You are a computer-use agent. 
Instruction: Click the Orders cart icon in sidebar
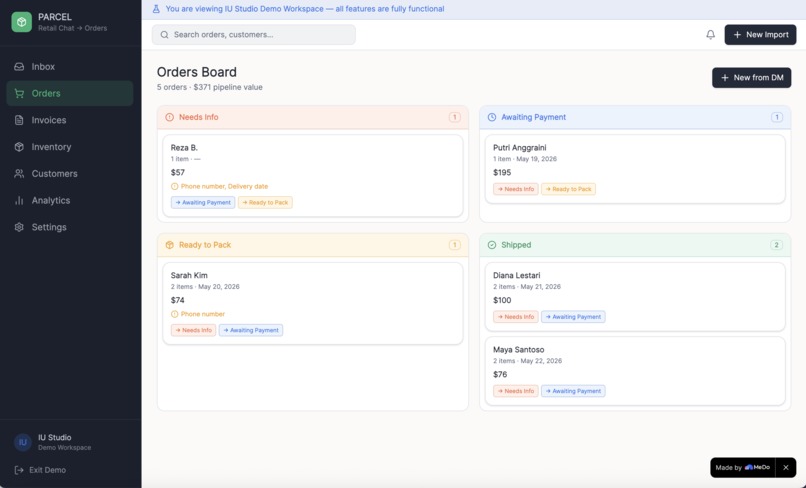tap(19, 93)
